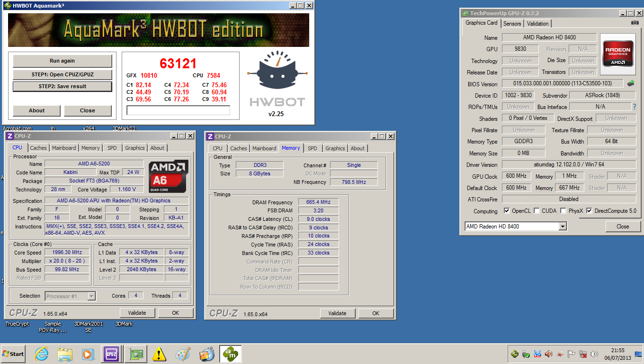Open CPU tab in right CPU-Z window
644x364 pixels.
(x=217, y=148)
